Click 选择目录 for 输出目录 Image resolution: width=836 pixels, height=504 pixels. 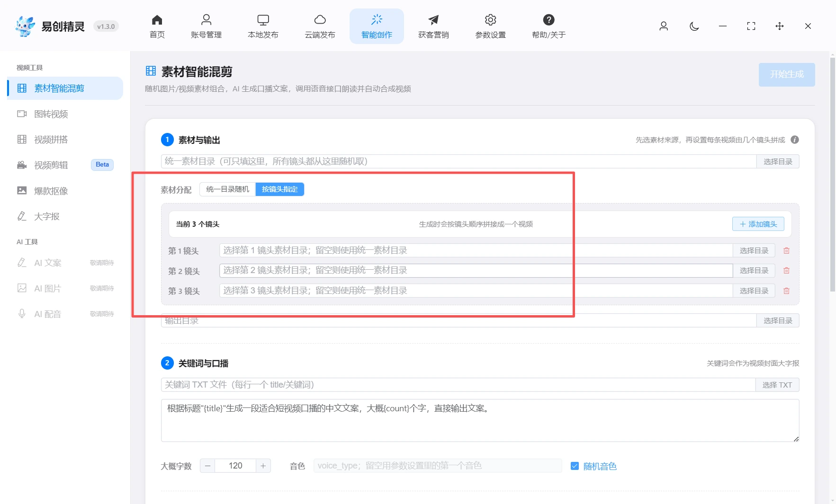[778, 320]
